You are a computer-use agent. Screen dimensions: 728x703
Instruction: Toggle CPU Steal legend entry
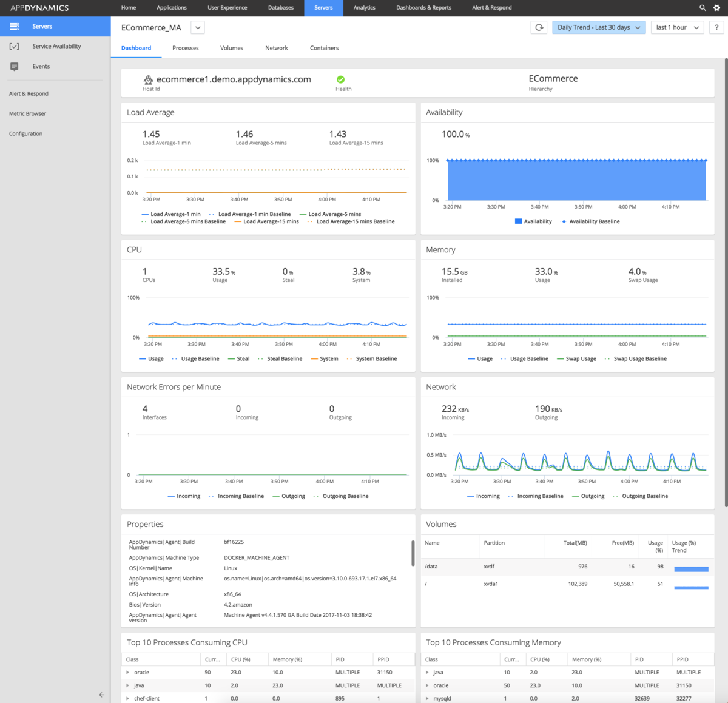(238, 358)
